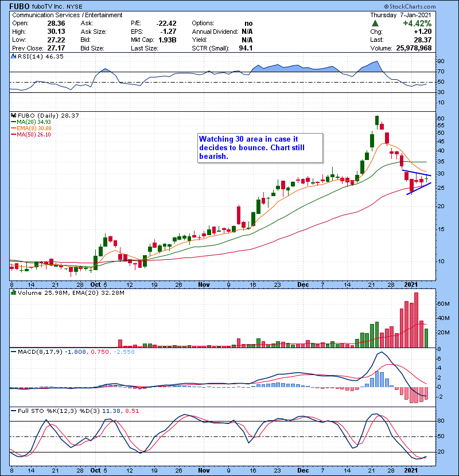Viewport: 459px width, 476px height.
Task: Click the EMA(8) 30.88 legend text
Action: pyautogui.click(x=34, y=128)
